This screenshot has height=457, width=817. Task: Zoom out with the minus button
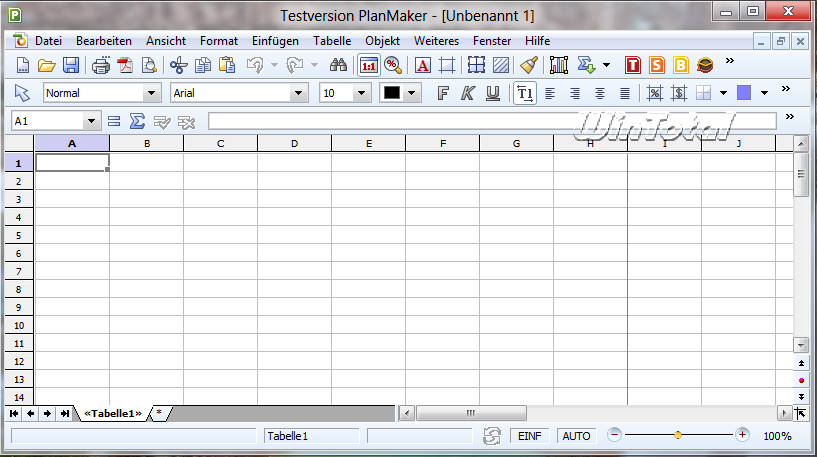614,435
